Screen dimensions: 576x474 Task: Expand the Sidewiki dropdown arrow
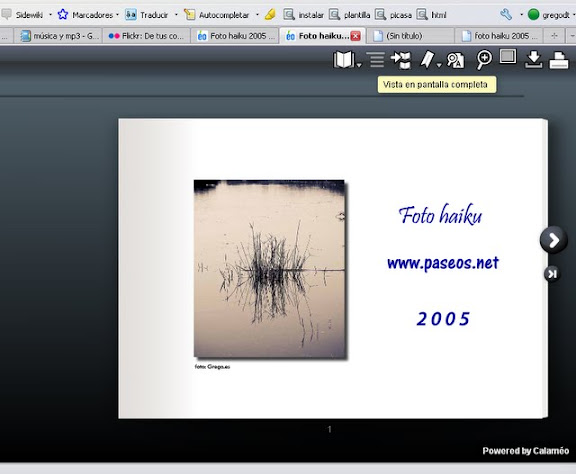50,15
